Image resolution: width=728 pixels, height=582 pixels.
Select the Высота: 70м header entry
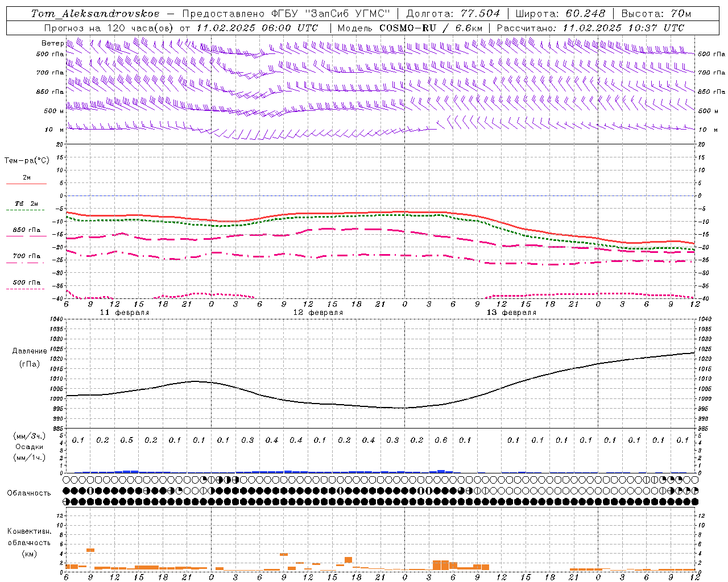(656, 14)
